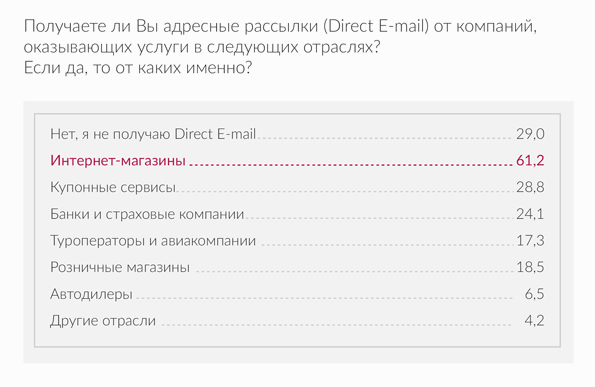
Task: Click the 17,3 value for tour operators
Action: pyautogui.click(x=530, y=241)
